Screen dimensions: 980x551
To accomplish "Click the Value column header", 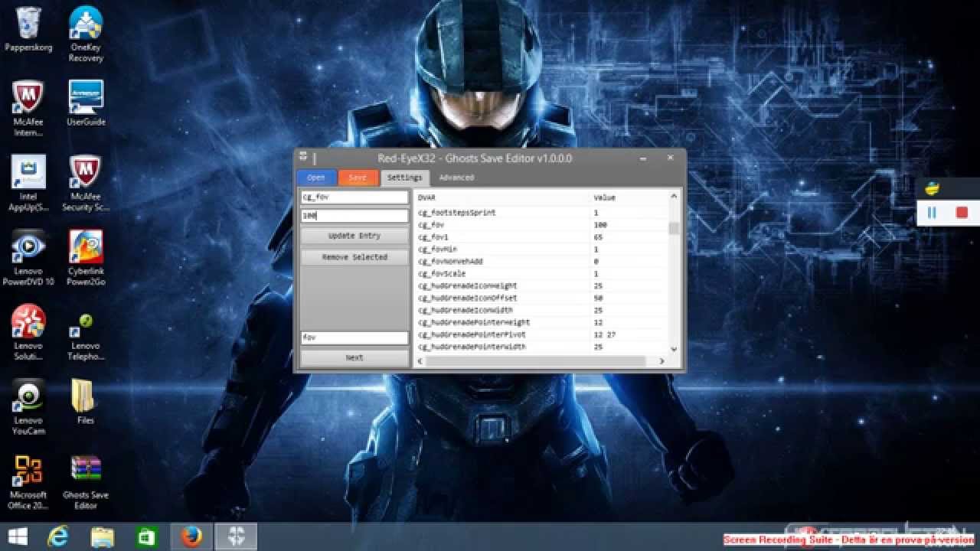I will pos(629,197).
